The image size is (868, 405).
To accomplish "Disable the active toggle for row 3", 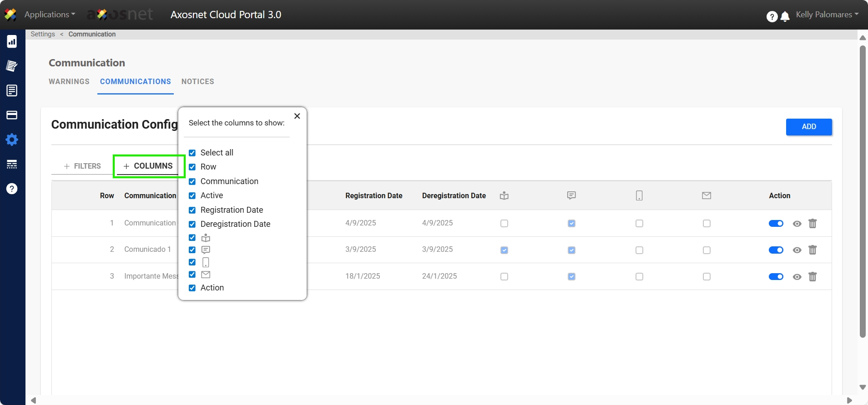I will click(776, 277).
